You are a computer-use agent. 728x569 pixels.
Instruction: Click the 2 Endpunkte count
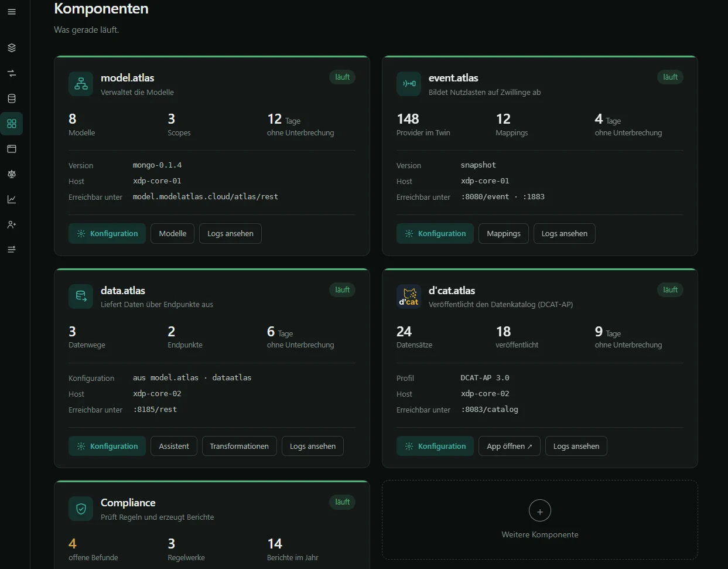[x=172, y=332]
